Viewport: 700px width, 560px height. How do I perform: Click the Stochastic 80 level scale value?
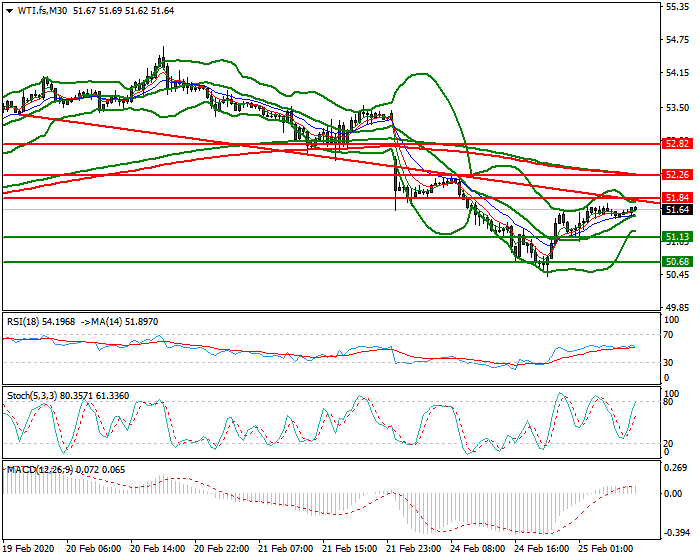pyautogui.click(x=668, y=402)
